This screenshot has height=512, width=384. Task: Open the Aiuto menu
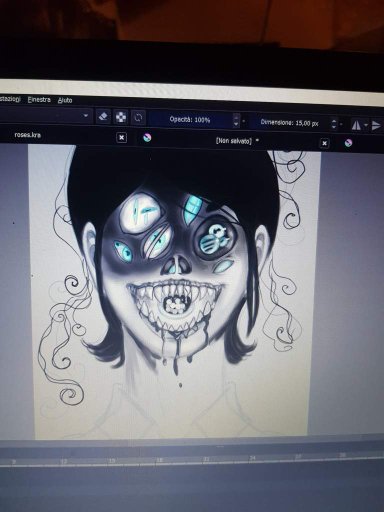[65, 100]
